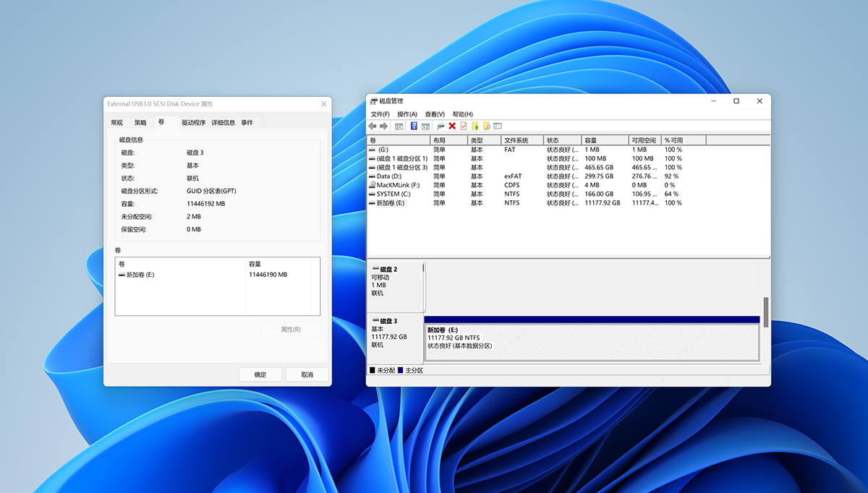Sort by the 文件系统 column header
This screenshot has height=493, width=868.
(523, 140)
